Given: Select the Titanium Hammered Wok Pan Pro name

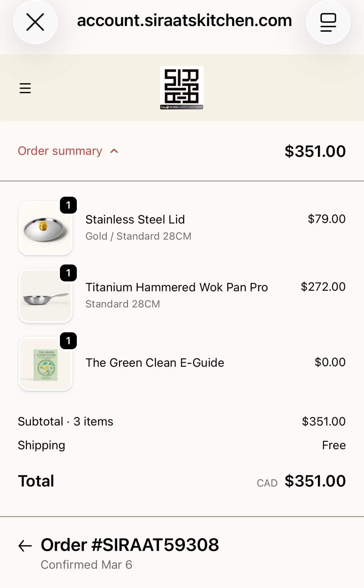Looking at the screenshot, I should [x=177, y=287].
